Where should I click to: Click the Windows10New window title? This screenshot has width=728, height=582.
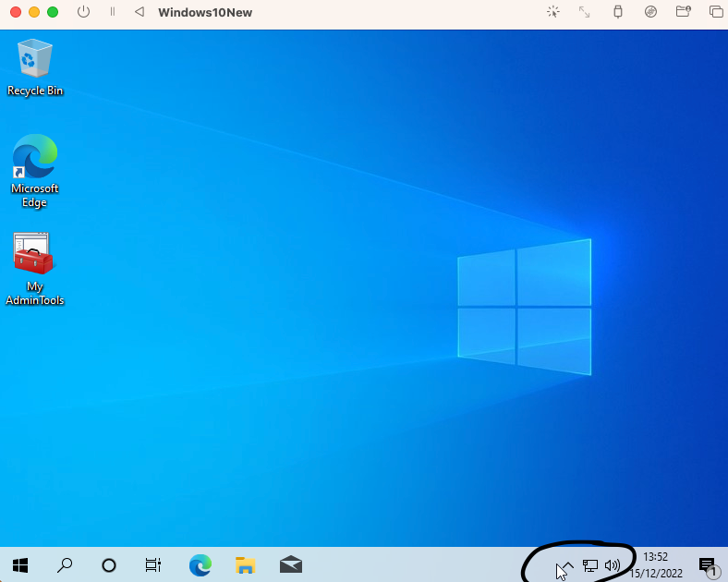[205, 13]
